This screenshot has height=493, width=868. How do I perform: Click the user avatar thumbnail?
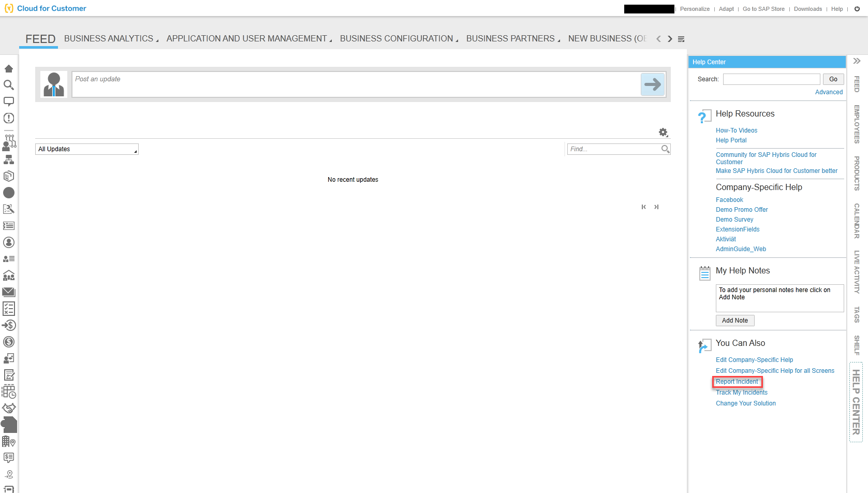click(x=54, y=84)
